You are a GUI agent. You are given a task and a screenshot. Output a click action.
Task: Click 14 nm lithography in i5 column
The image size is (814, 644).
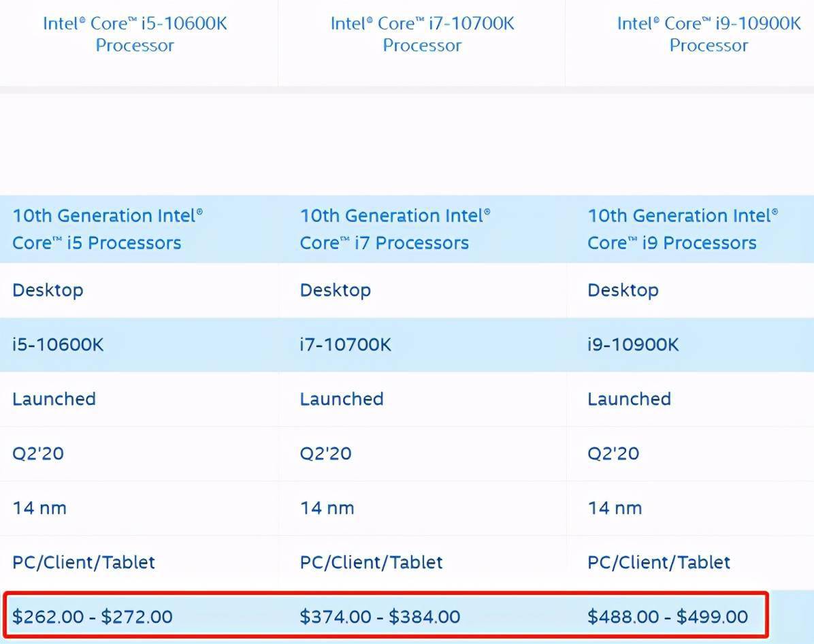[39, 508]
